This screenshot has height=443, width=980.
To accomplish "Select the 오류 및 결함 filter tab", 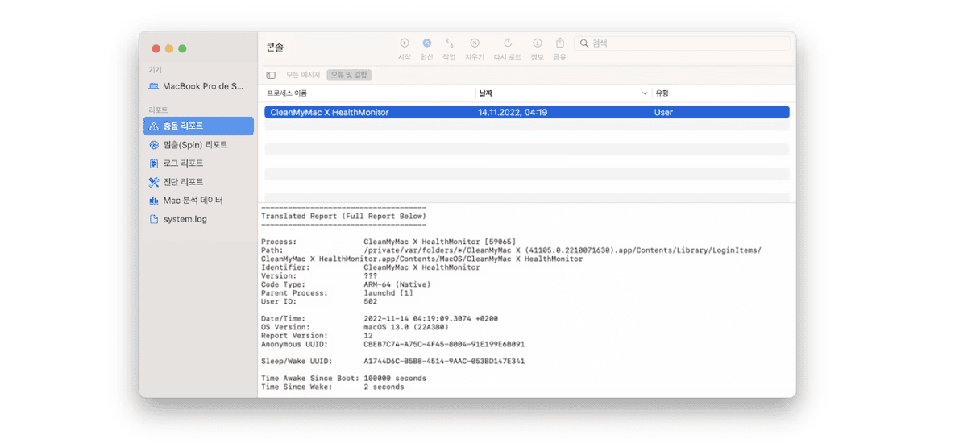I will [349, 75].
